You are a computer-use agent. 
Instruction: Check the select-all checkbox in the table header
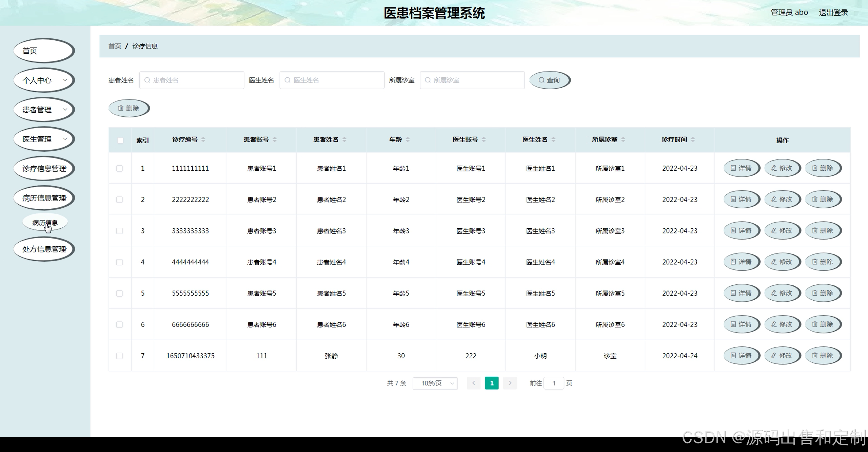pos(120,140)
